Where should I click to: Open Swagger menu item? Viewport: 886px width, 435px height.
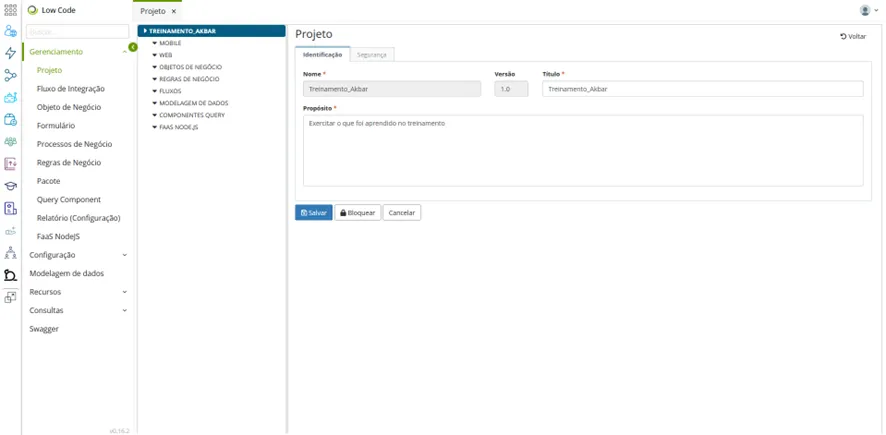pyautogui.click(x=44, y=329)
